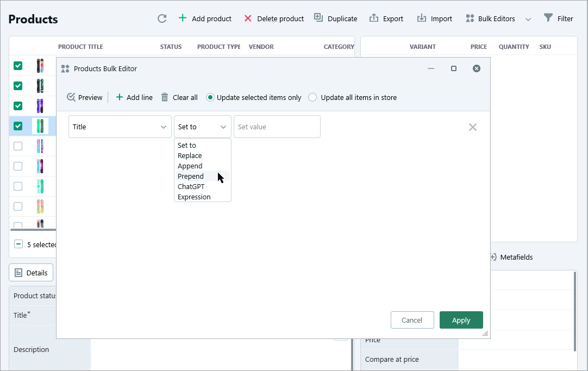
Task: Click the Metafields icon
Action: (x=493, y=257)
